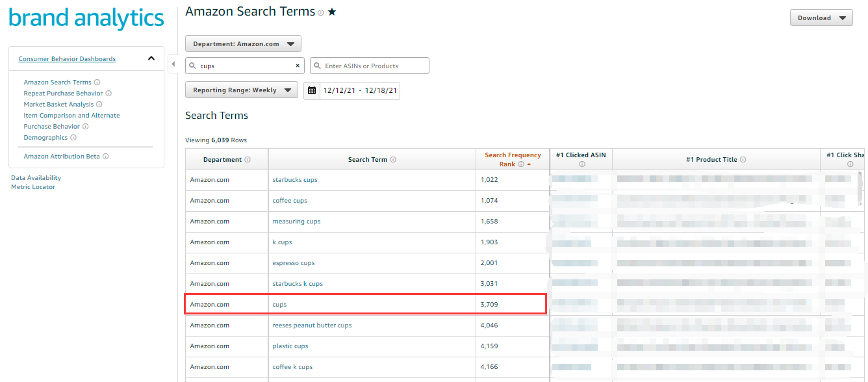Click the info icon in Search Term column header

[x=393, y=160]
